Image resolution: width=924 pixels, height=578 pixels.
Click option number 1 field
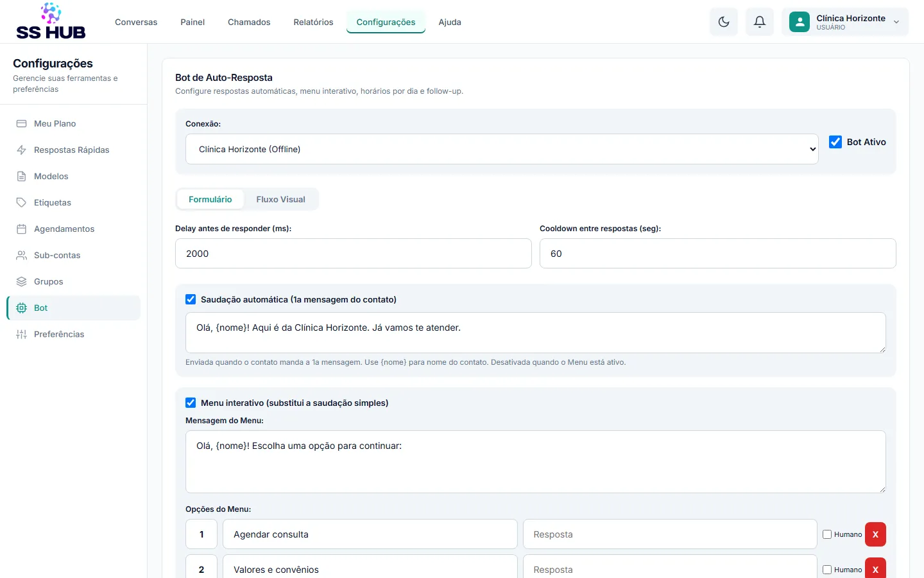[x=201, y=534]
